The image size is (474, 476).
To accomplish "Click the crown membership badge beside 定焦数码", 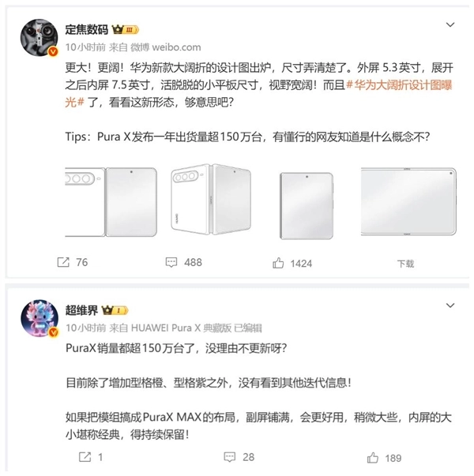I will 126,30.
